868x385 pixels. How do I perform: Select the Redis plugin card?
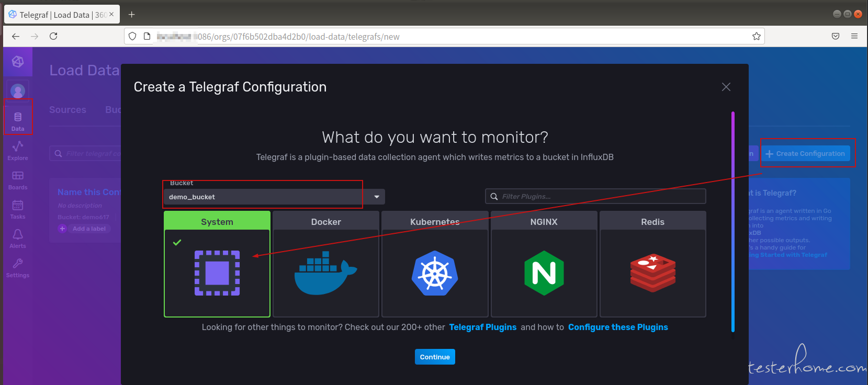653,264
